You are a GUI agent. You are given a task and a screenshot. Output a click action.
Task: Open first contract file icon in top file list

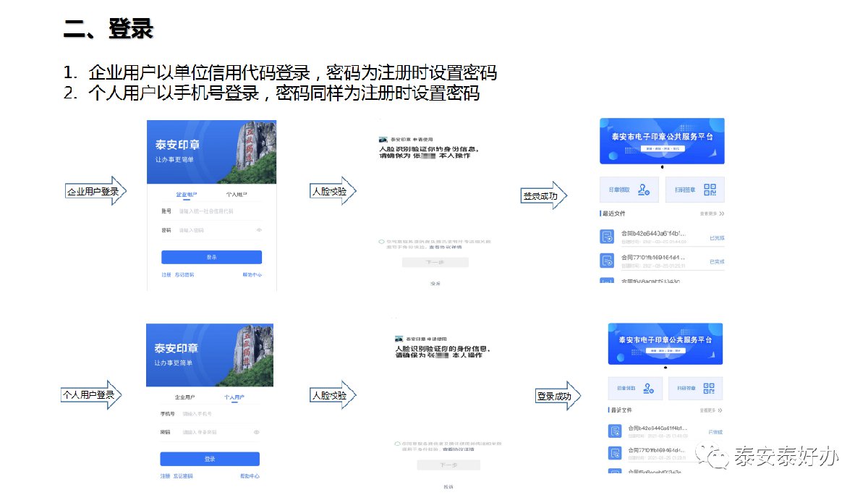tap(607, 237)
